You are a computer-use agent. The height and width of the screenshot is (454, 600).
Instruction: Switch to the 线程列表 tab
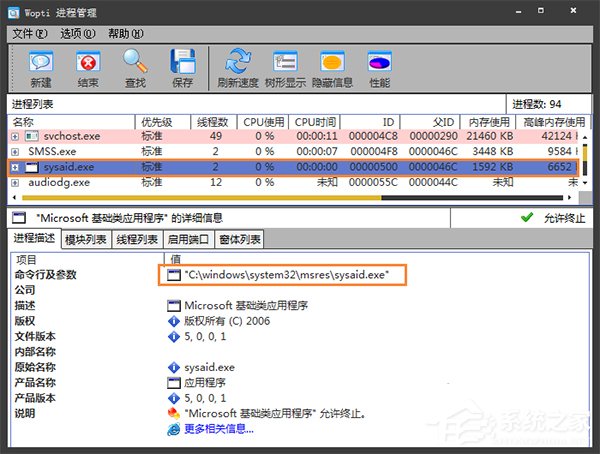pos(137,240)
